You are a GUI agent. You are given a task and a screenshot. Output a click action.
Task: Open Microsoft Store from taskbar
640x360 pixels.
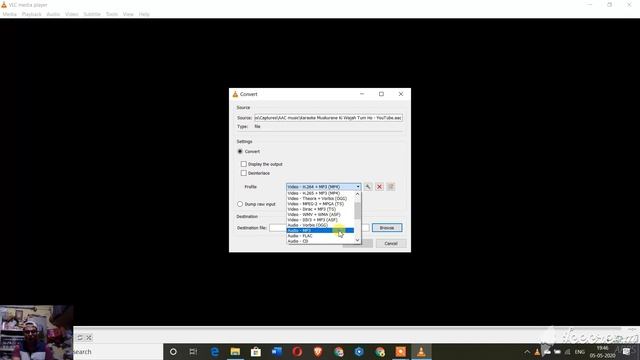pyautogui.click(x=256, y=351)
